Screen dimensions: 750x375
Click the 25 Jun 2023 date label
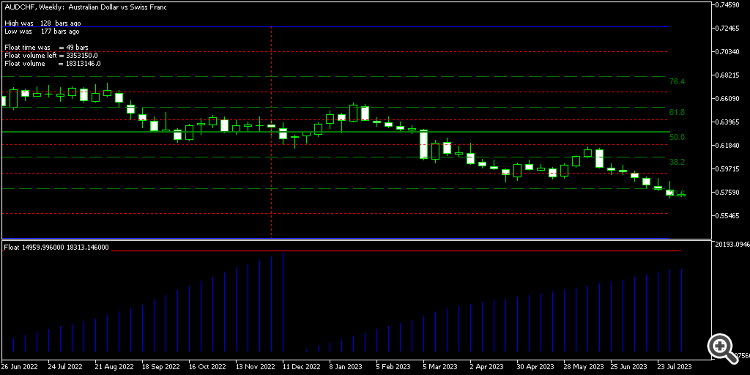629,367
